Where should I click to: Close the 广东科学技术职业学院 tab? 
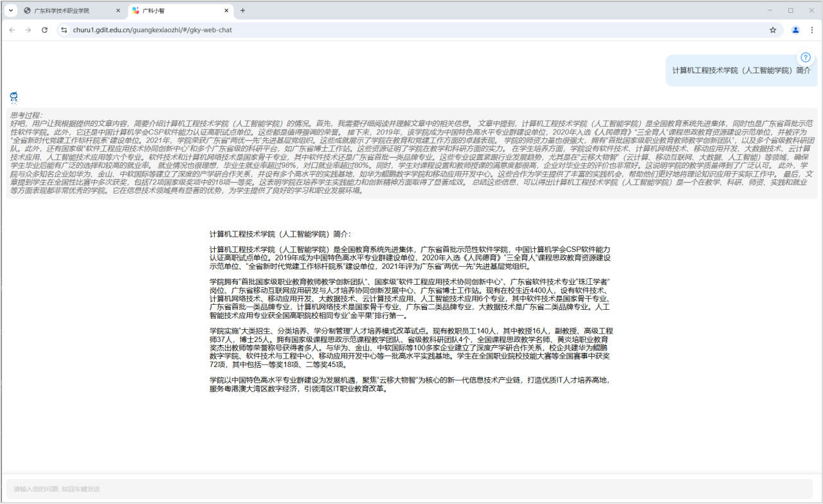tap(118, 11)
